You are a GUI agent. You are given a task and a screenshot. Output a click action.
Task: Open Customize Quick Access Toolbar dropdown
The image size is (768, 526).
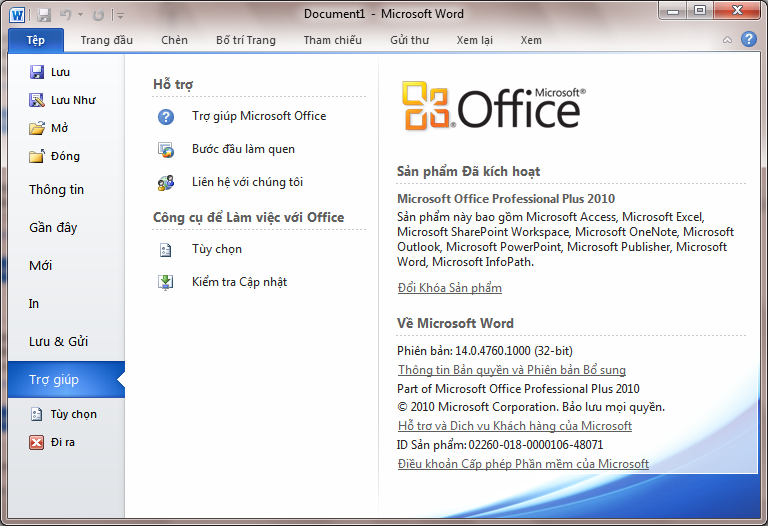(x=119, y=16)
